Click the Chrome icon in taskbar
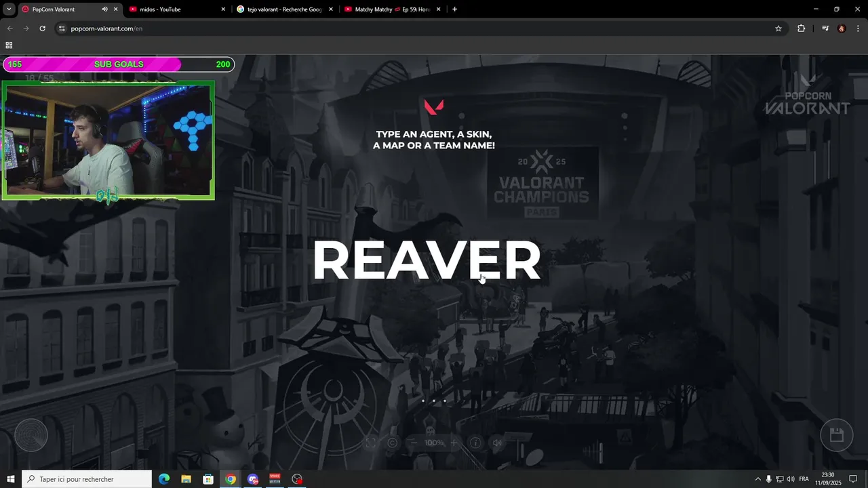 coord(231,479)
